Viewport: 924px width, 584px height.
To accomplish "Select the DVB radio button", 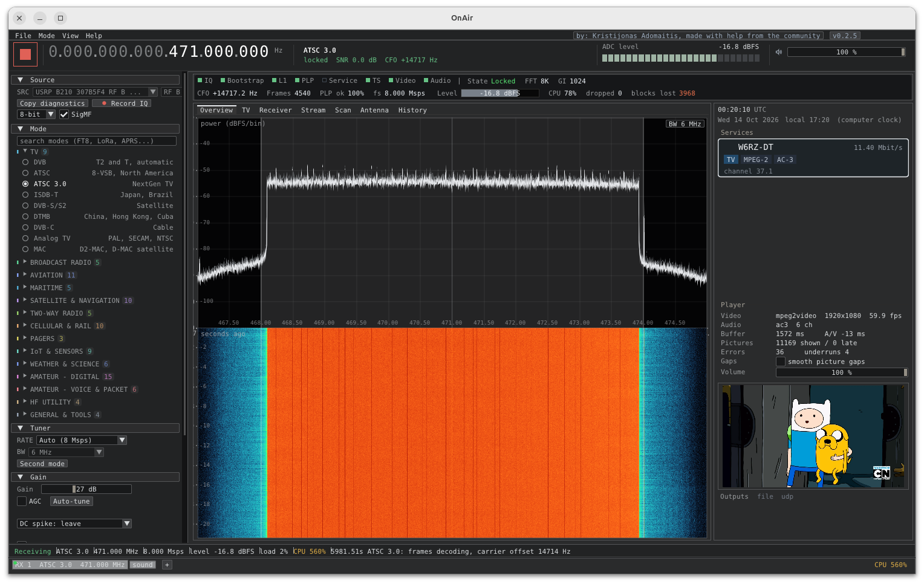I will pos(25,162).
